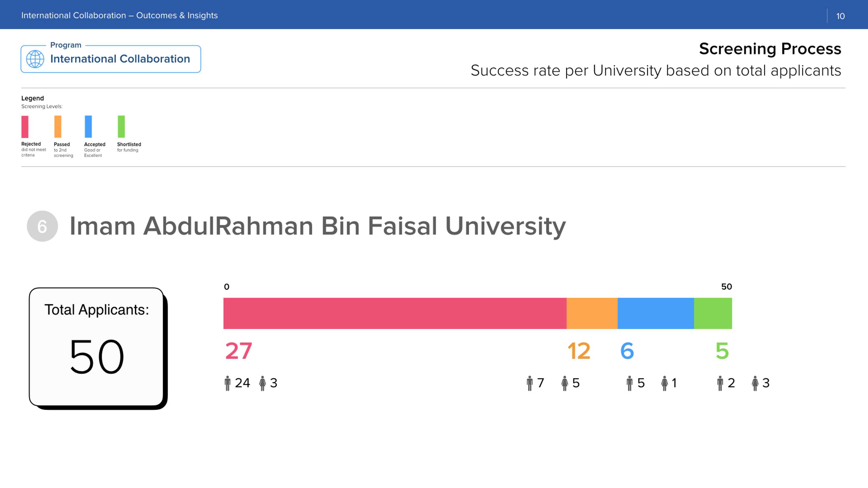Viewport: 868px width, 488px height.
Task: Click the blue Accepted legend swatch
Action: (x=88, y=127)
